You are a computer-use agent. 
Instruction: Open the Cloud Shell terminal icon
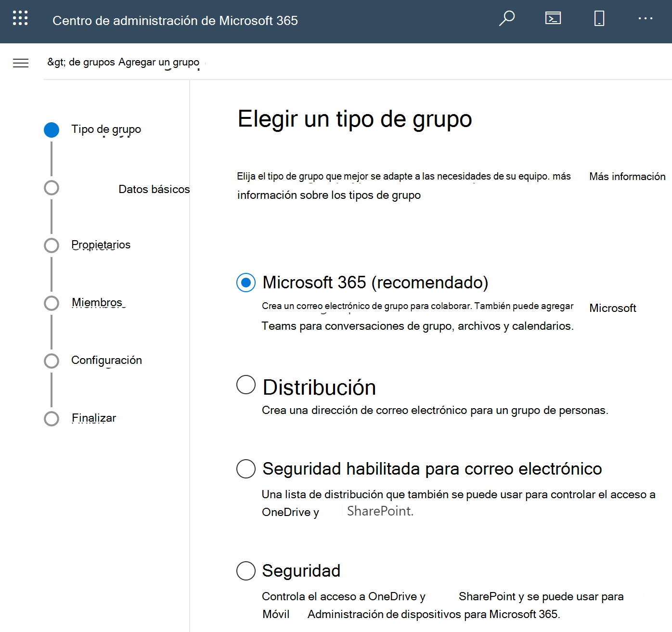point(553,18)
